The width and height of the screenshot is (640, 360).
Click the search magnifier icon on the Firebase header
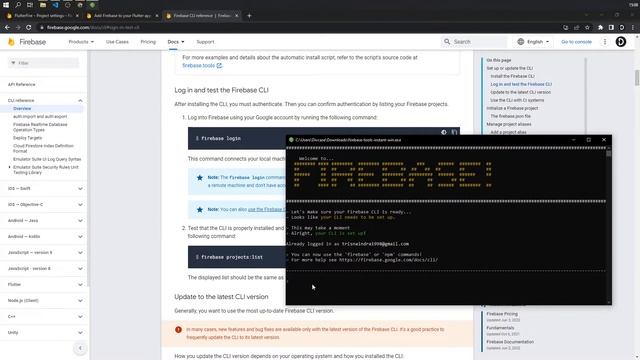pos(447,42)
